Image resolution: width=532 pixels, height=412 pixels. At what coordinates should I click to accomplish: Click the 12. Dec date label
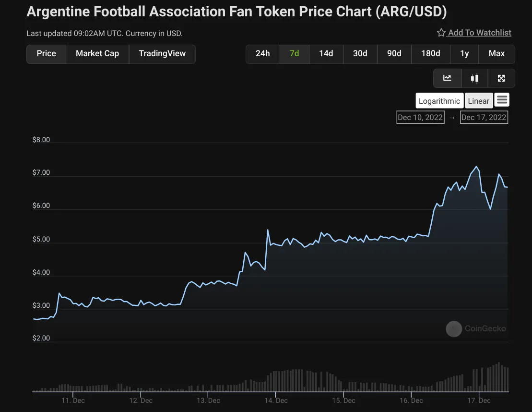pyautogui.click(x=141, y=400)
